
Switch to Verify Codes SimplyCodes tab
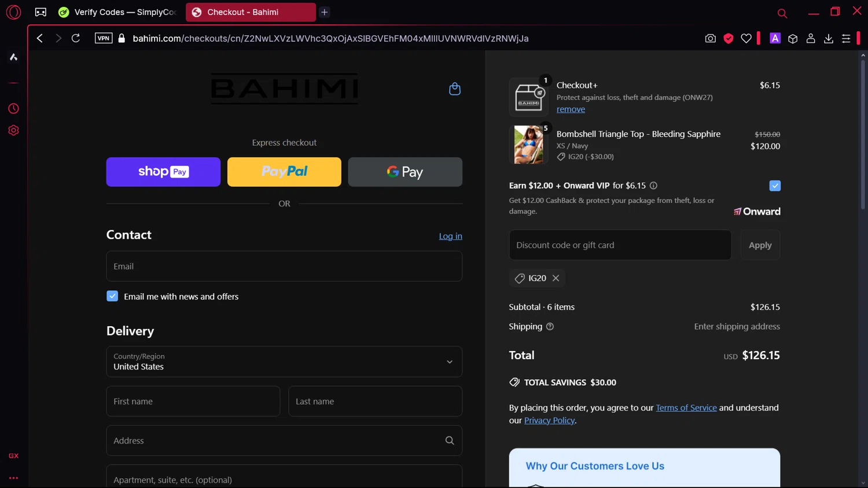(x=118, y=12)
